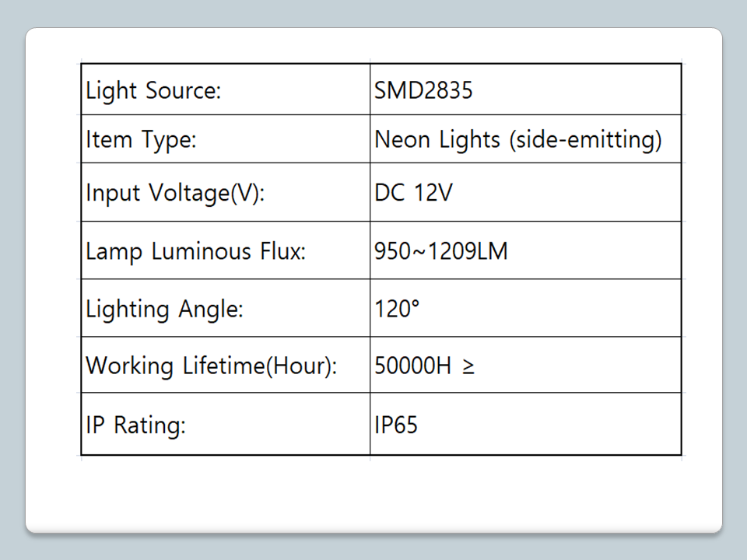Select the '50000H' lifetime text
This screenshot has width=747, height=560.
(x=413, y=366)
